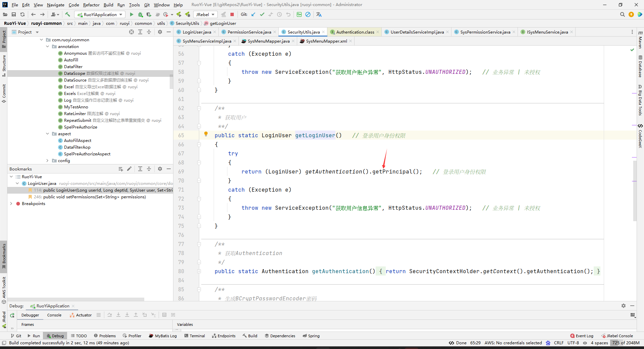Image resolution: width=644 pixels, height=349 pixels.
Task: Open Search Everywhere magnifier icon
Action: click(622, 14)
